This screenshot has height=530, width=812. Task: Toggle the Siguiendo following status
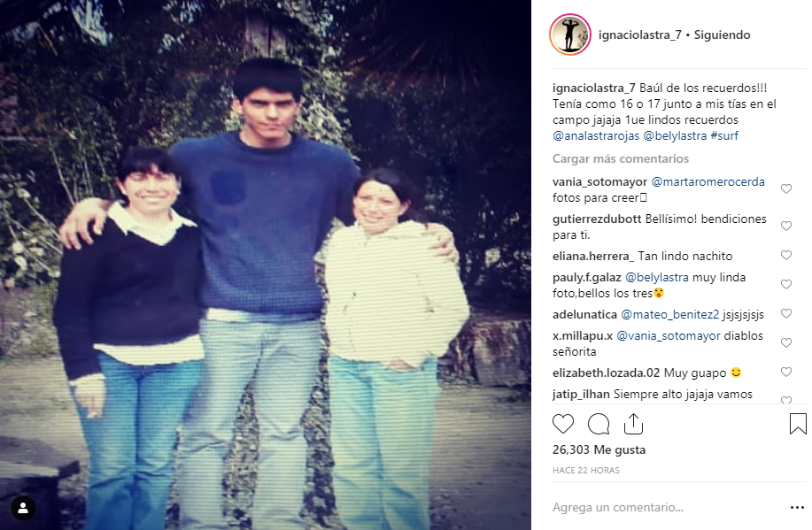point(722,35)
